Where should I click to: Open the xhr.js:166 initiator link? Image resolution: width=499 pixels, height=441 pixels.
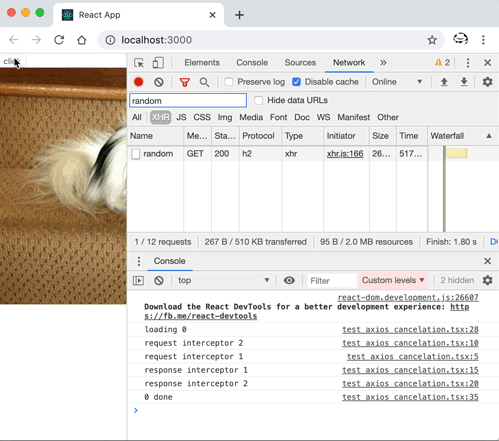(x=345, y=154)
